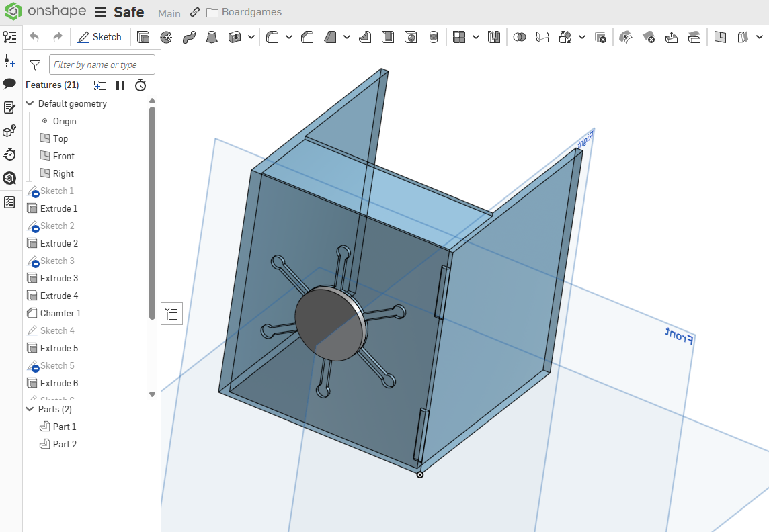
Task: Click the regeneration times stopwatch icon
Action: tap(140, 85)
